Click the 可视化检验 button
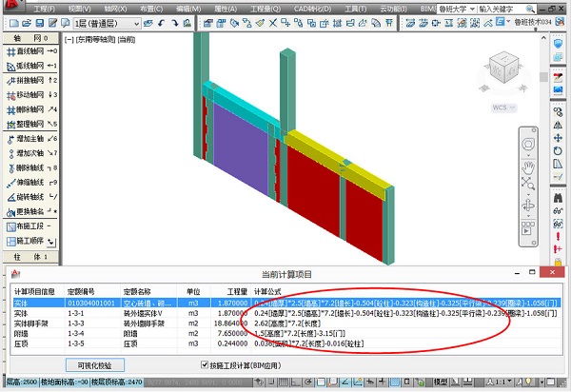571x392 pixels. (97, 364)
